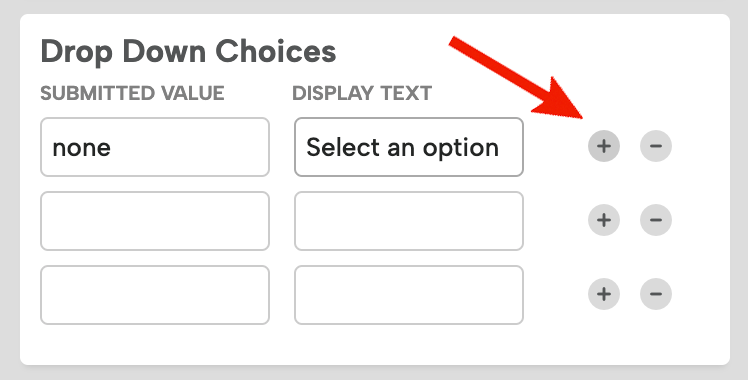The width and height of the screenshot is (748, 380).
Task: Click the gray background outside the card
Action: tap(374, 373)
